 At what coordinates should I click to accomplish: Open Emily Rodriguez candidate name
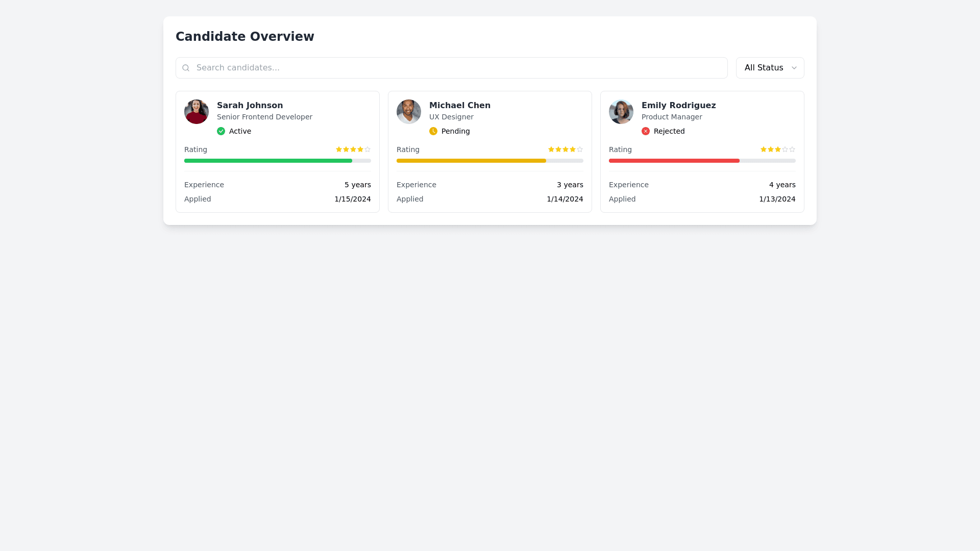coord(678,105)
